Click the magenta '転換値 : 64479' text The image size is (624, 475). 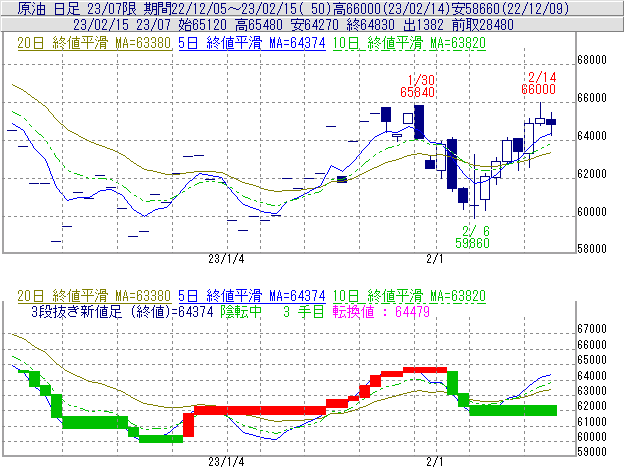(x=381, y=312)
